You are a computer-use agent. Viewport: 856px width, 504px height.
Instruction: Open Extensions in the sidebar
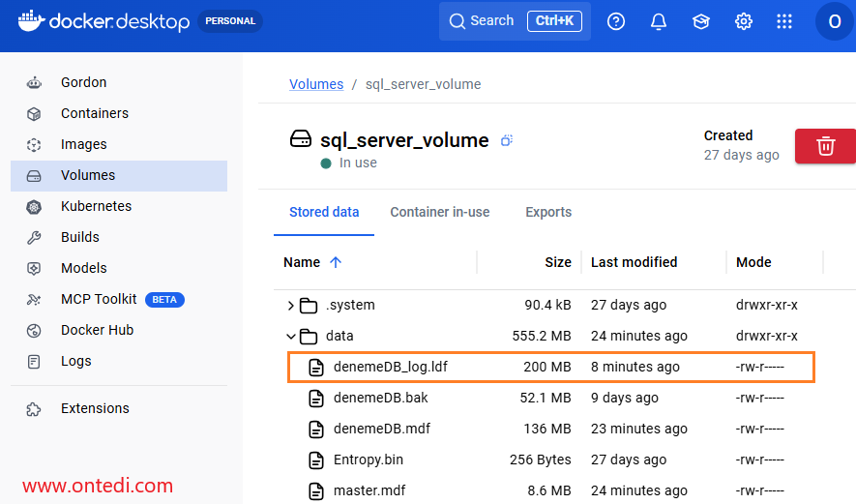tap(119, 408)
